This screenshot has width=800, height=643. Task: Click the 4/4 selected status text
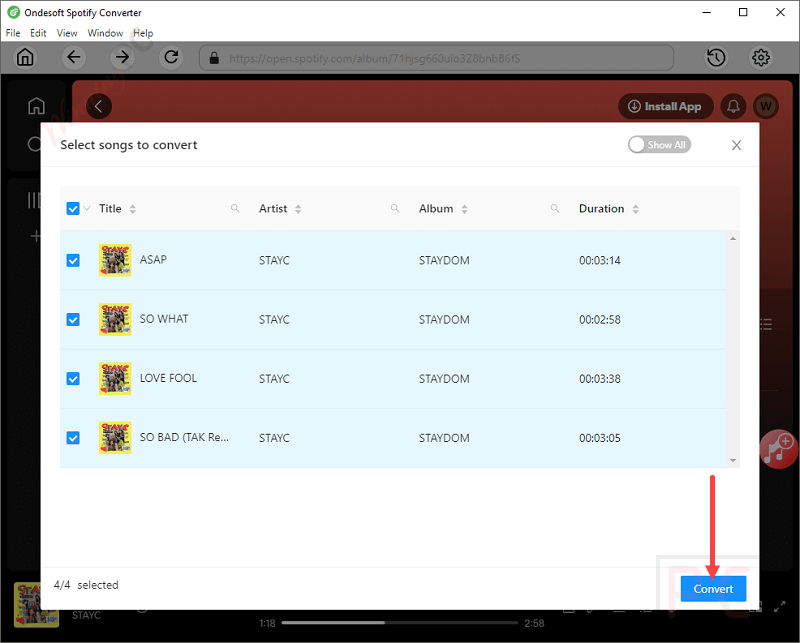tap(86, 585)
